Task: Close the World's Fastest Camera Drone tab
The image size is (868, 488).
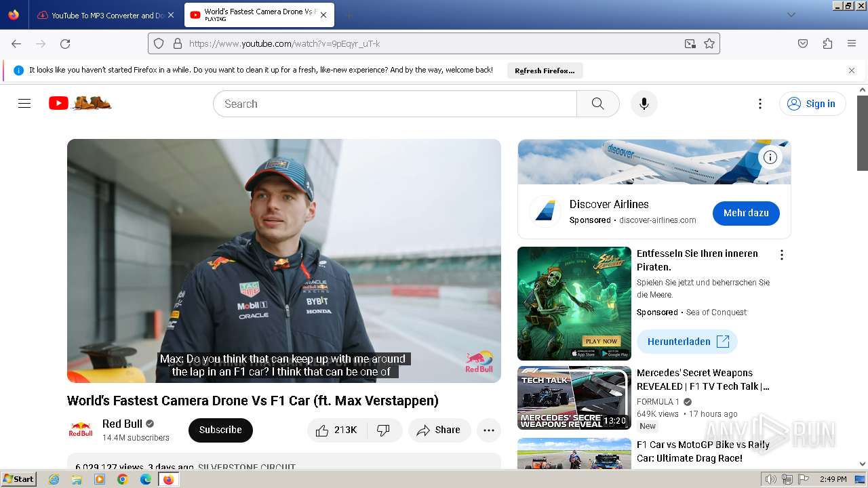Action: pyautogui.click(x=323, y=15)
